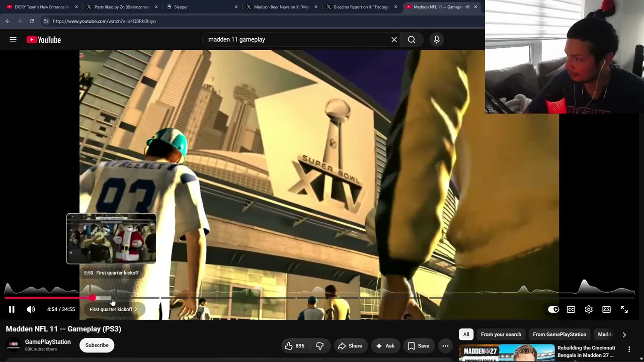Switch the player to theater mode
The image size is (644, 362).
[606, 309]
